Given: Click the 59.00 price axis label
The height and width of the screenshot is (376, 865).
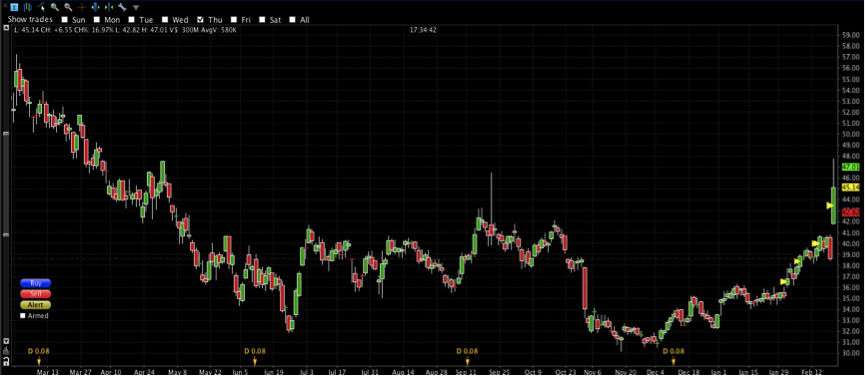Looking at the screenshot, I should (x=850, y=35).
